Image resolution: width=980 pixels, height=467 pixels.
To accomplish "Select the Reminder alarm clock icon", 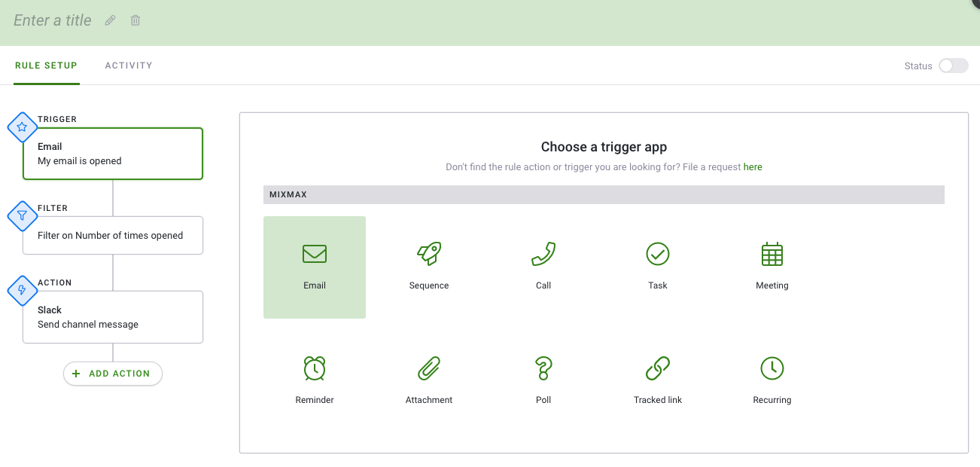I will tap(315, 368).
